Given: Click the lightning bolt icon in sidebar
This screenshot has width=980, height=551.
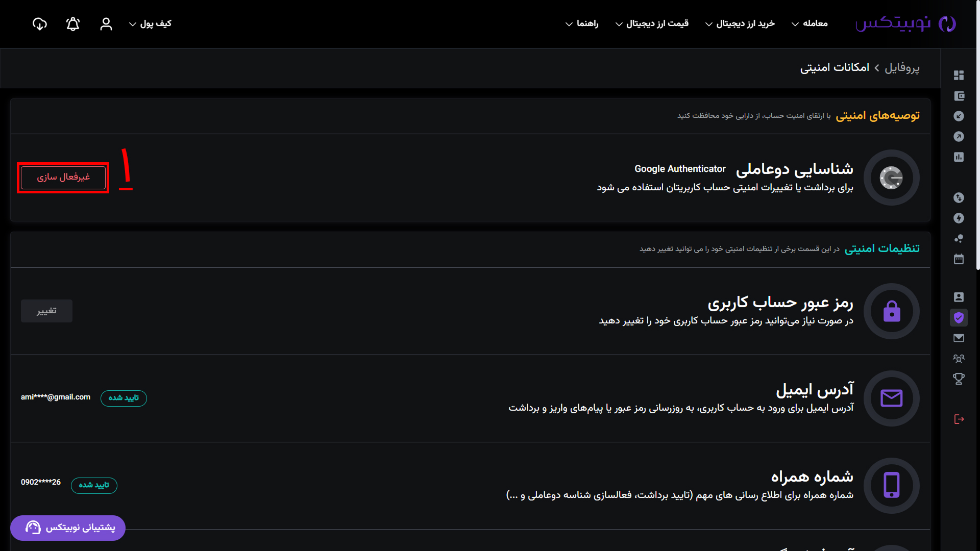Looking at the screenshot, I should 959,218.
